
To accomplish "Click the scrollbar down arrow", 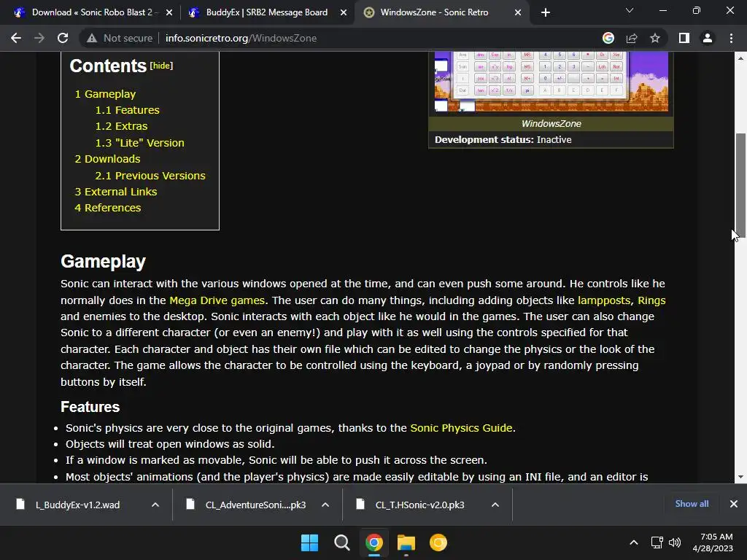I will coord(740,477).
